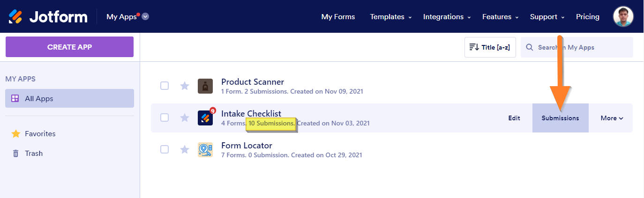The image size is (644, 198).
Task: Click the Jotform logo
Action: click(48, 17)
